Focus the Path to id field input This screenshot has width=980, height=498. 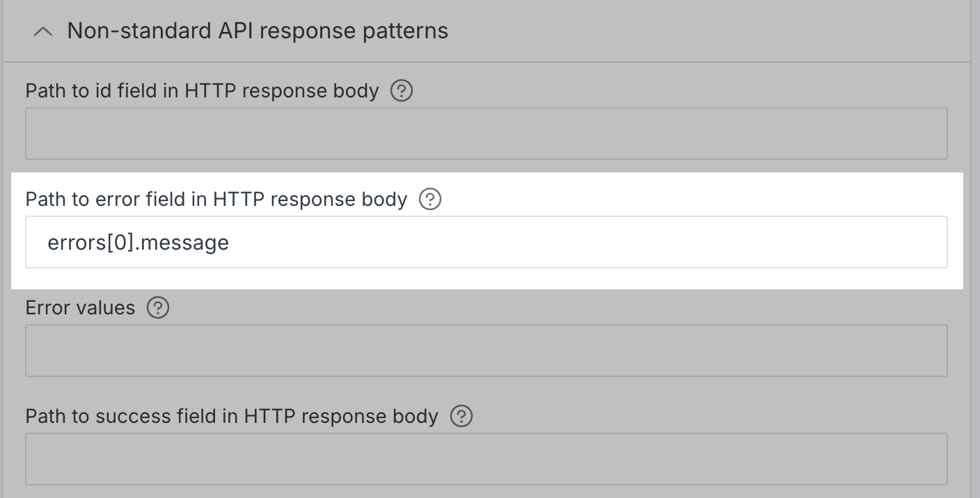[x=487, y=134]
